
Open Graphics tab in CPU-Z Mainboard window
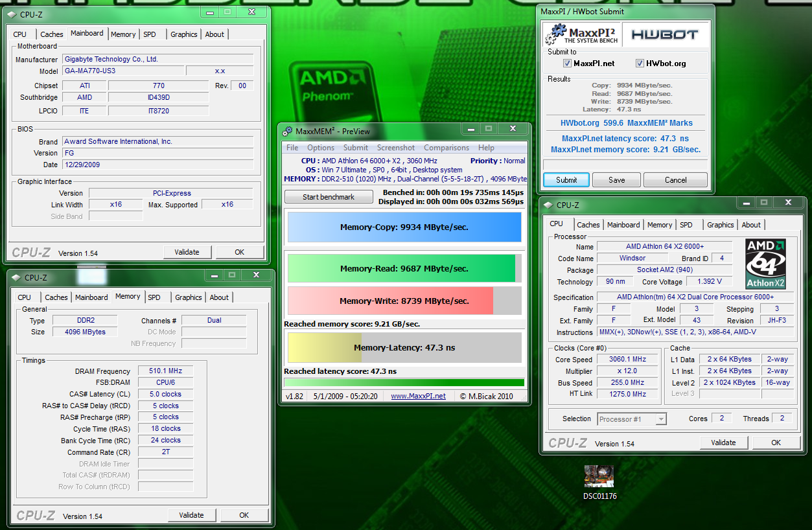coord(184,34)
